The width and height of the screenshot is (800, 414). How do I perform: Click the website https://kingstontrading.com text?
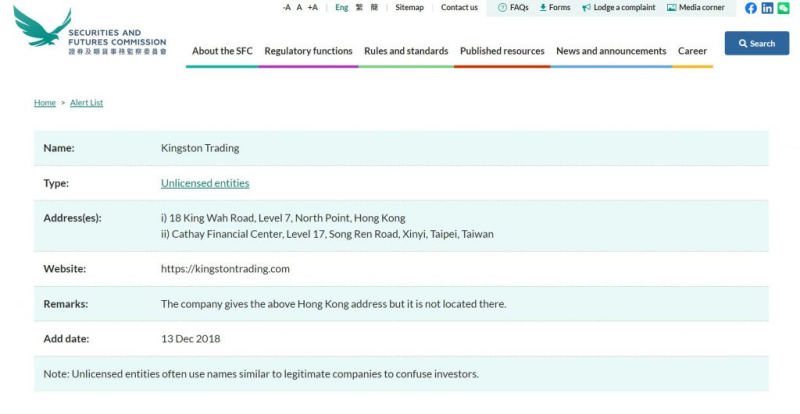(225, 269)
